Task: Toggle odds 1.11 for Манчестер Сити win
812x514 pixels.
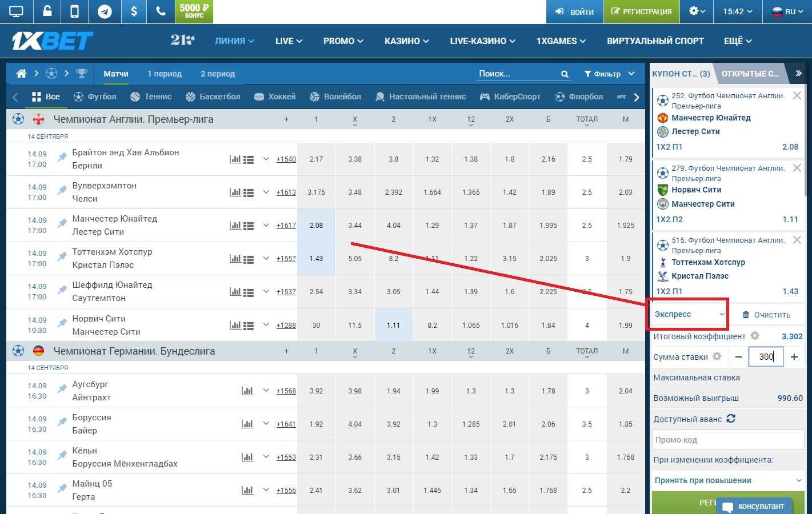Action: click(393, 326)
